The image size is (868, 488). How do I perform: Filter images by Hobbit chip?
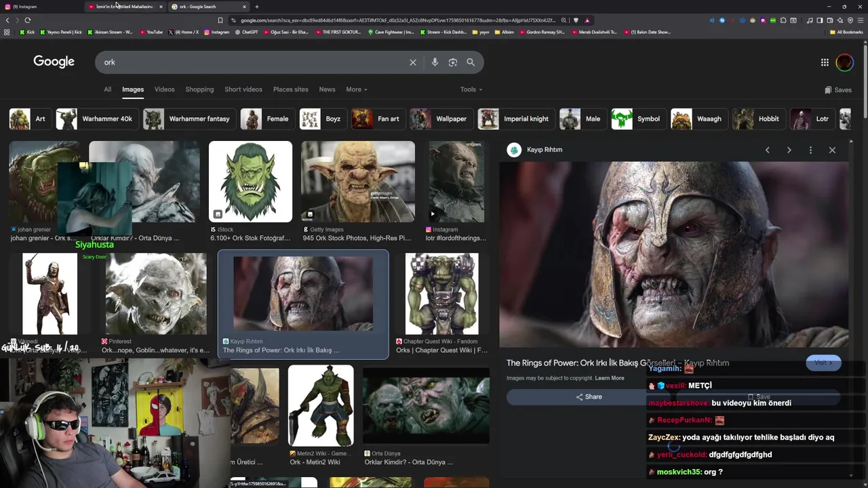758,119
